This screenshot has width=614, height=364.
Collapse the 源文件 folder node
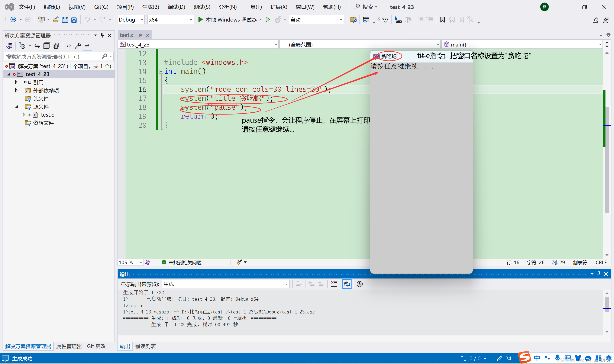[x=16, y=106]
